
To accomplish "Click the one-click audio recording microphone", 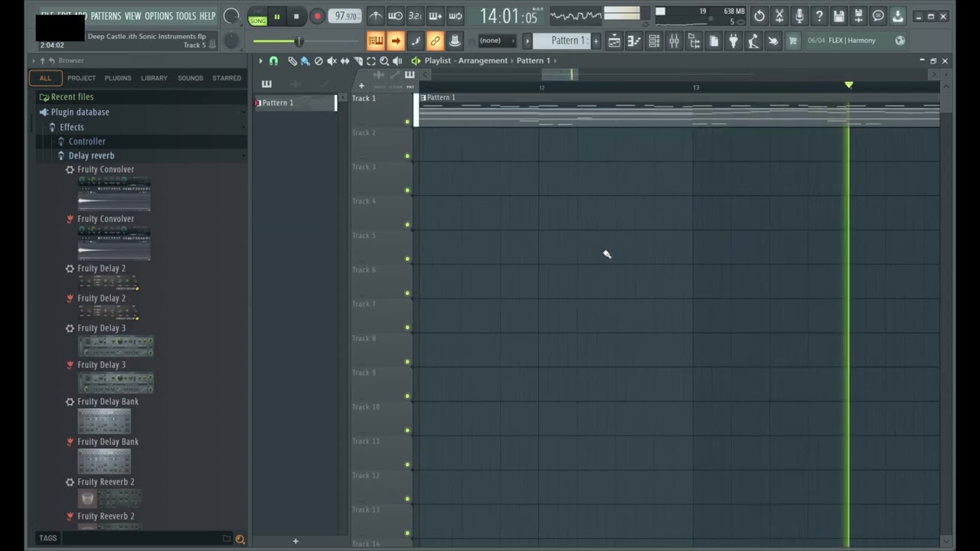I will (x=799, y=16).
